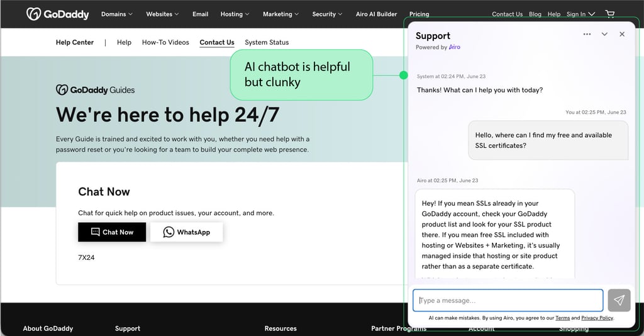Expand the Security menu
The image size is (644, 336).
click(x=327, y=14)
